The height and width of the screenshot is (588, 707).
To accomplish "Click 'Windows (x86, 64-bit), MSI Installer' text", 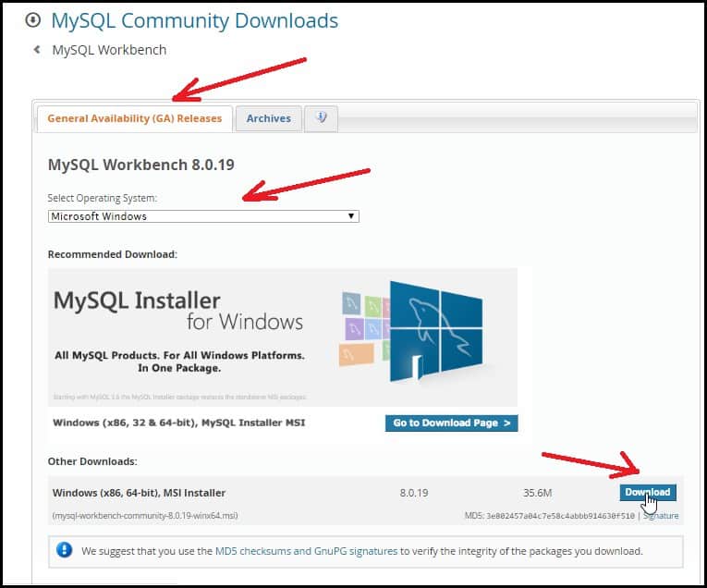I will coord(139,493).
